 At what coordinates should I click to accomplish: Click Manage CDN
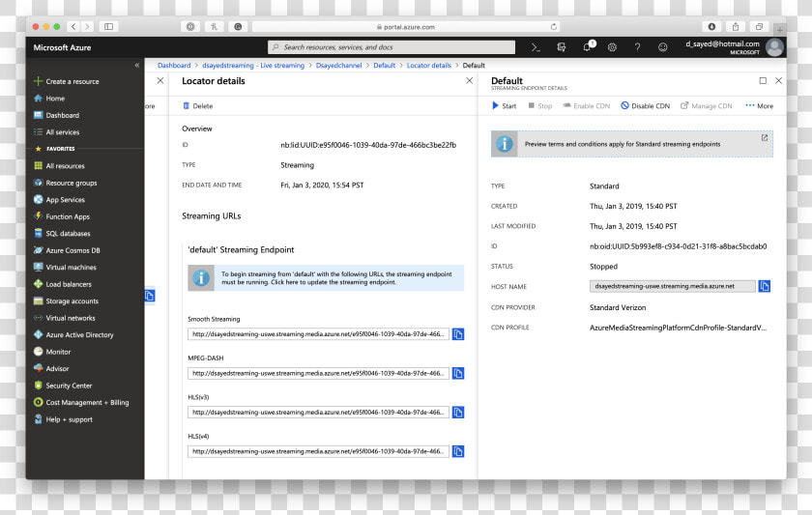707,105
